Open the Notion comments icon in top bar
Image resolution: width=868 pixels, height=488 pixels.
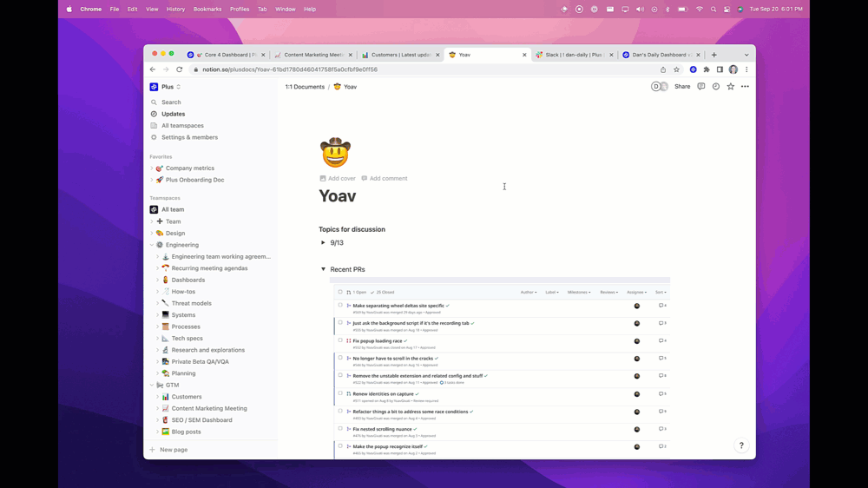click(700, 87)
